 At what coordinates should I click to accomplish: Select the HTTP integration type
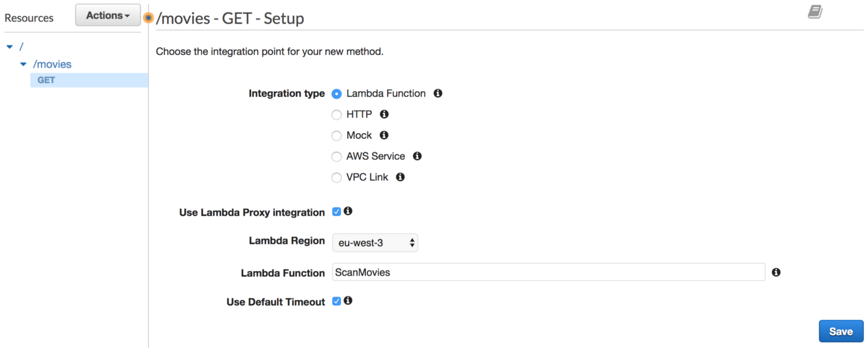click(x=337, y=115)
